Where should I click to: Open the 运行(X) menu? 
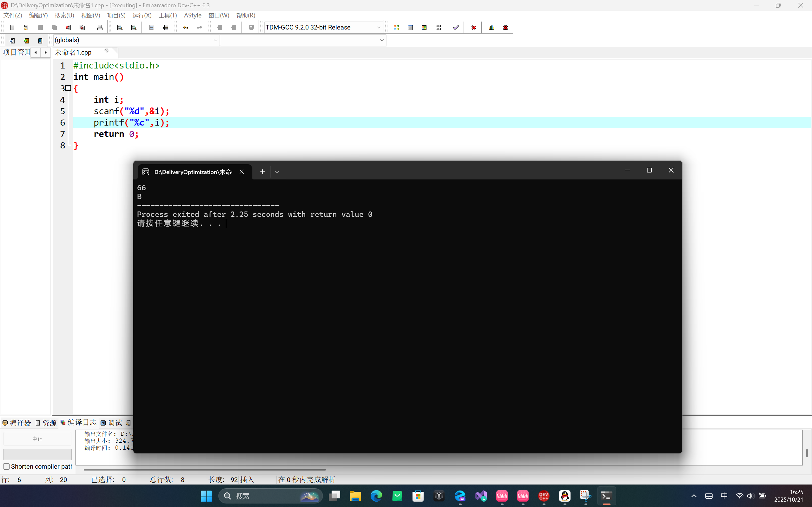(142, 16)
